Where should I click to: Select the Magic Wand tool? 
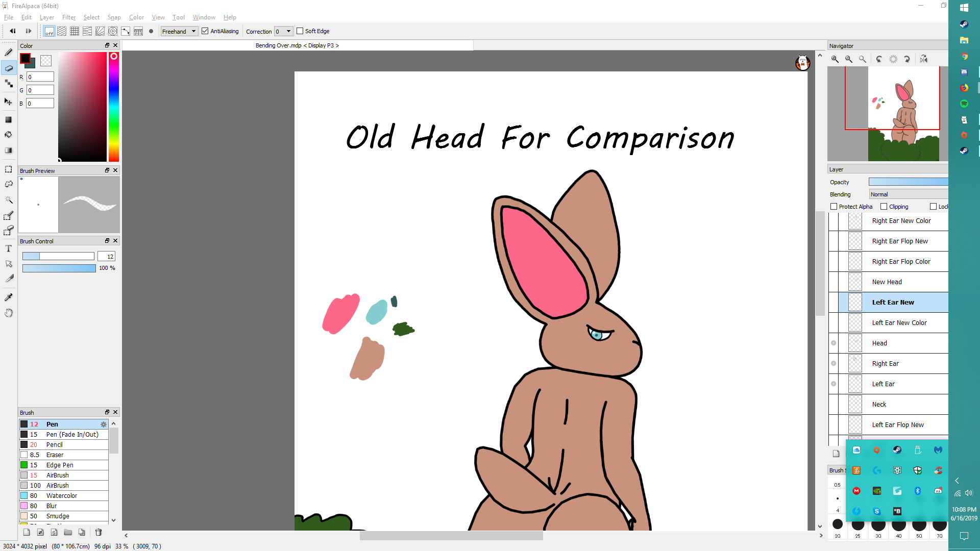point(9,200)
